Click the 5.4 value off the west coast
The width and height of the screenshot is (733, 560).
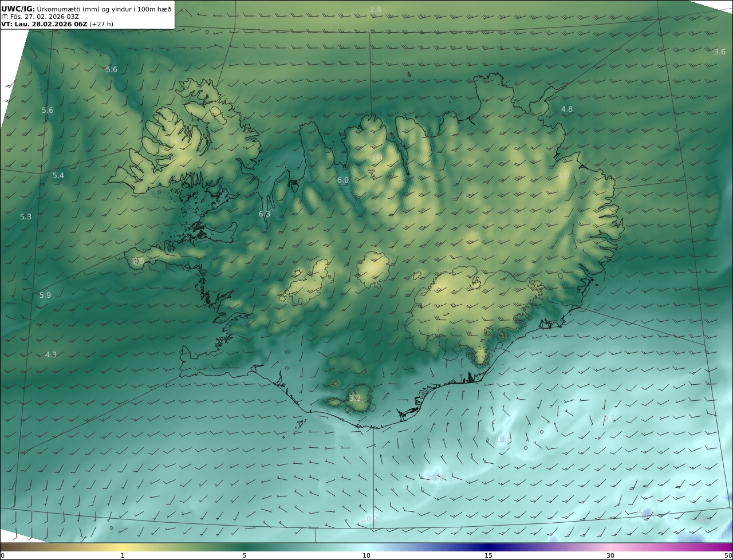(58, 175)
